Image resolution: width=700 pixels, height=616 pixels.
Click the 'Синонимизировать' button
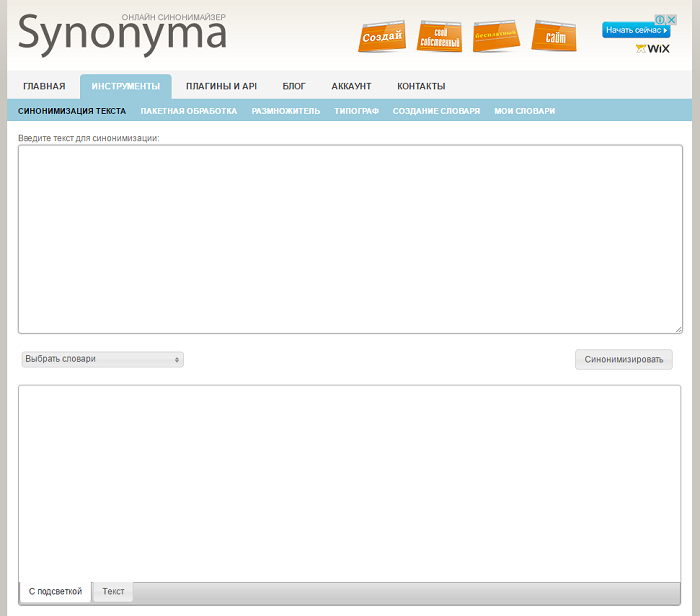623,359
